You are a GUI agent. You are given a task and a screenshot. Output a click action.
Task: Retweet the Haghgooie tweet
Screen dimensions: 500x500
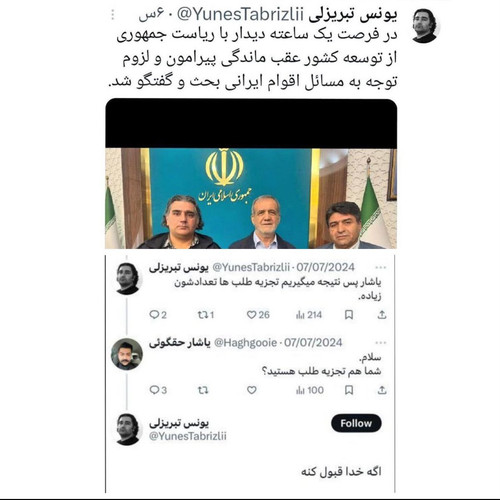[x=203, y=390]
